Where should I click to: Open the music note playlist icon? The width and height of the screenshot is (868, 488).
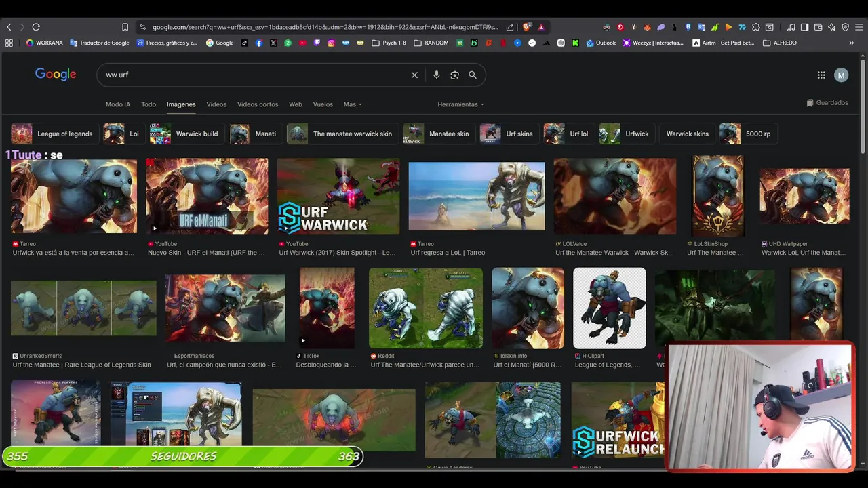pyautogui.click(x=791, y=27)
